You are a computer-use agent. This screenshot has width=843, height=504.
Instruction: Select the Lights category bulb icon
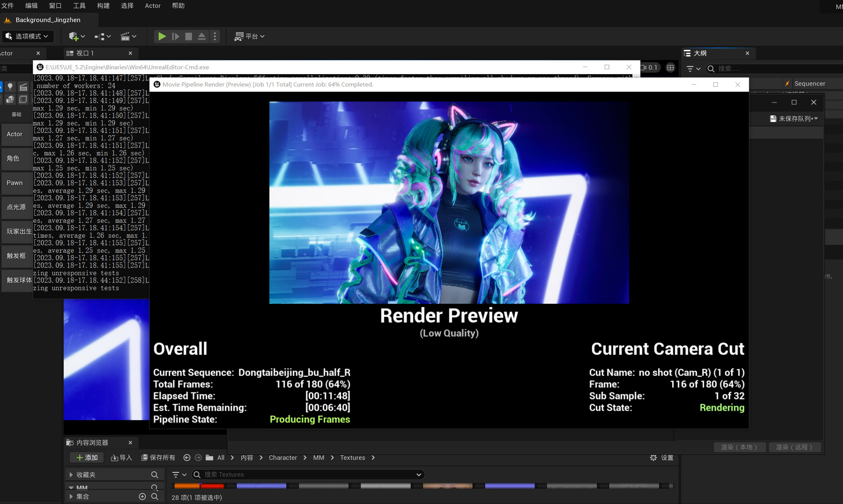click(x=10, y=86)
